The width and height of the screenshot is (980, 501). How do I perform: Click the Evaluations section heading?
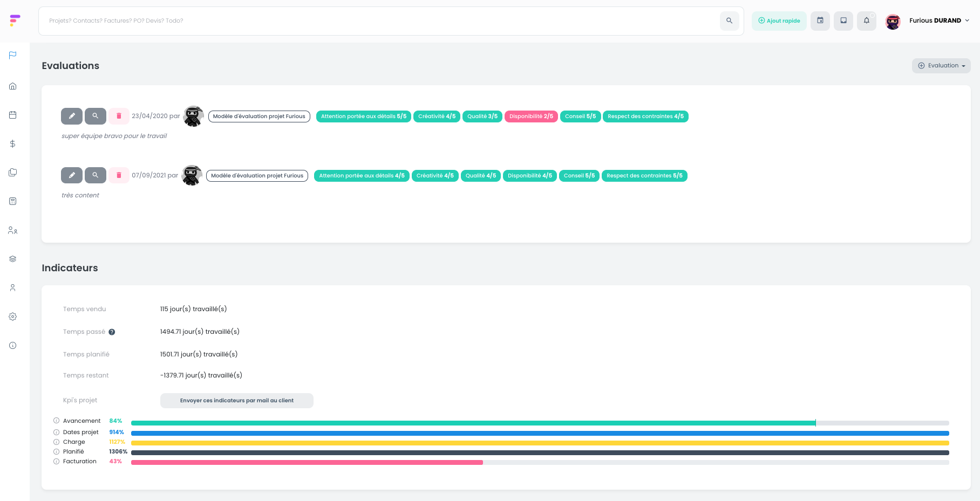[71, 66]
